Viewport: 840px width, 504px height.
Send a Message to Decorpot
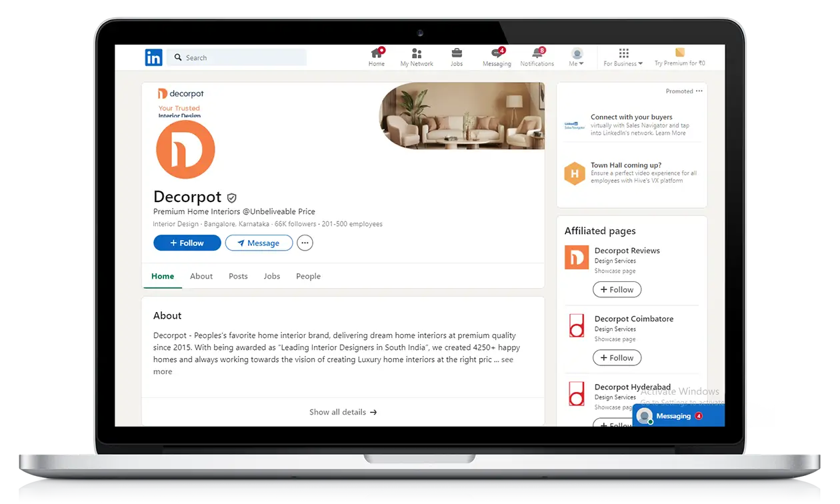(259, 243)
